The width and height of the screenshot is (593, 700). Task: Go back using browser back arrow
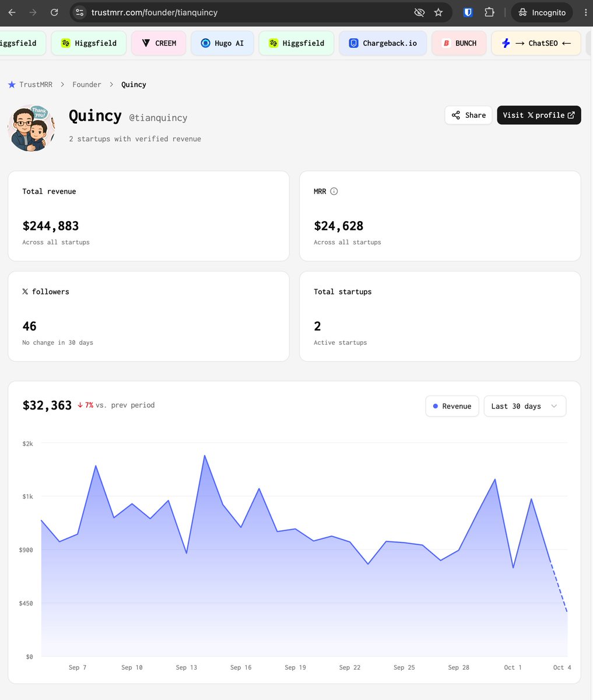coord(12,12)
